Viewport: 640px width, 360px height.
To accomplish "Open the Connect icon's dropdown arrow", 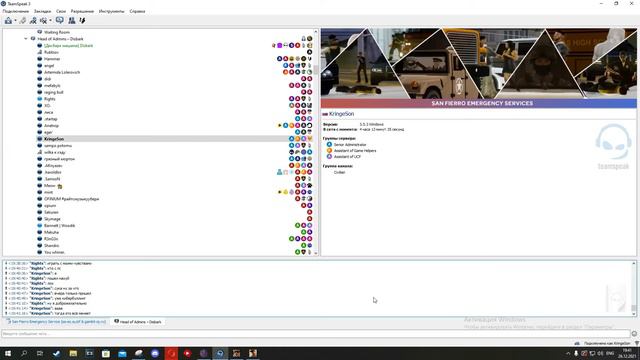I will tap(16, 21).
